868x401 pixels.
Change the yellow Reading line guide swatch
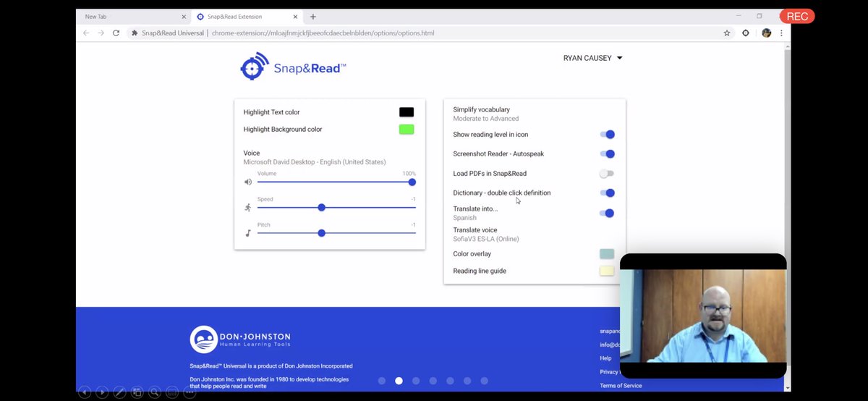point(607,271)
